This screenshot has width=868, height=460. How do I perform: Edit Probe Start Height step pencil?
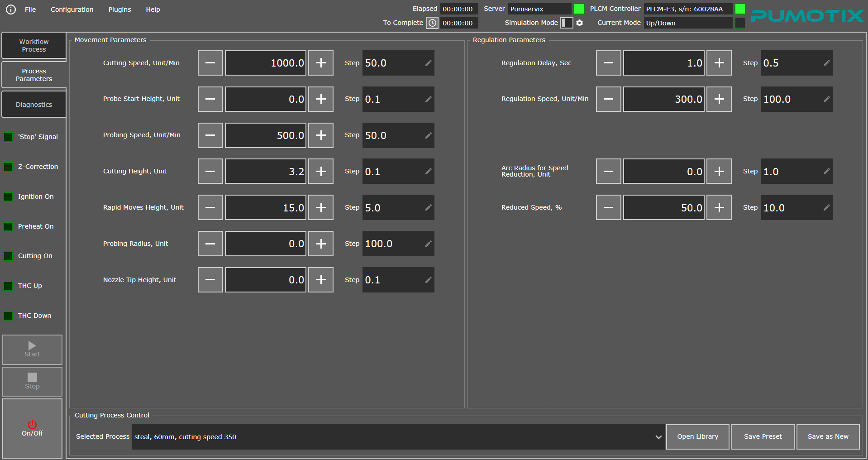(x=428, y=99)
